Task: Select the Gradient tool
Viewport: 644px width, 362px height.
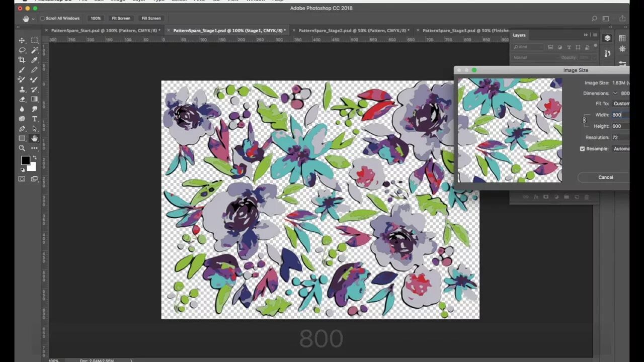Action: (34, 99)
